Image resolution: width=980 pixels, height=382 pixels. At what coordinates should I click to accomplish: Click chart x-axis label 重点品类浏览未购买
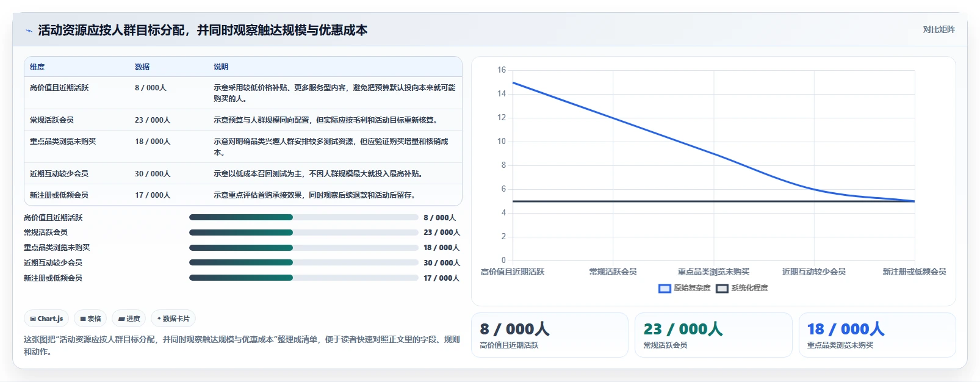[x=713, y=272]
